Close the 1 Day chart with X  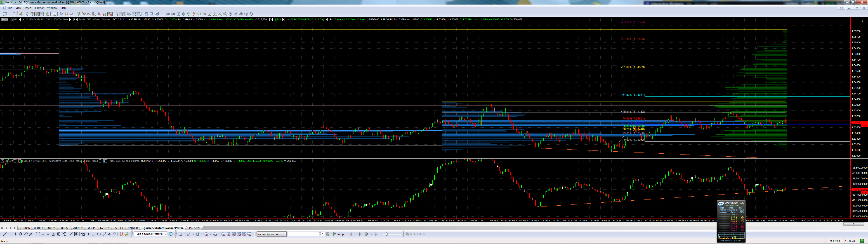click(271, 20)
